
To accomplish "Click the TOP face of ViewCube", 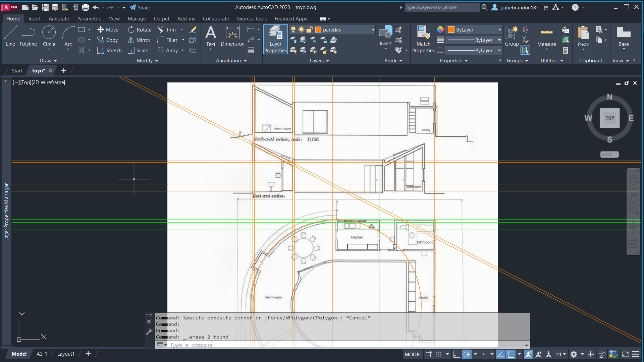I will [x=609, y=118].
